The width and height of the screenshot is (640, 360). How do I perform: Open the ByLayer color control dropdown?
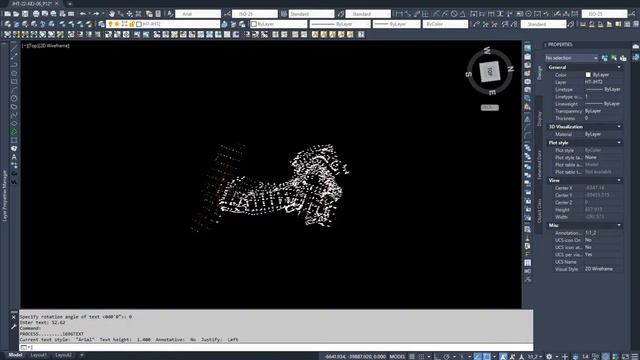(278, 24)
